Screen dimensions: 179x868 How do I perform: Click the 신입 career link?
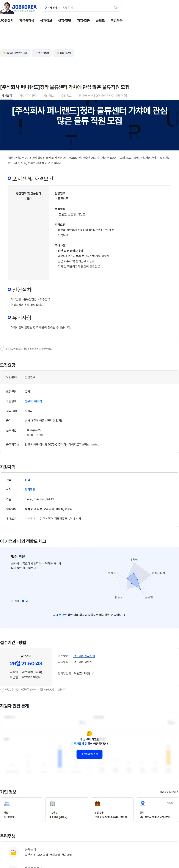click(27, 480)
